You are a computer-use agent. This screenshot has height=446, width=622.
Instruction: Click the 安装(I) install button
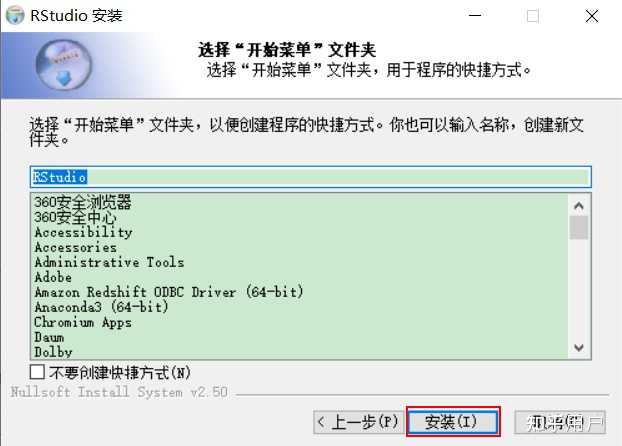click(x=453, y=422)
